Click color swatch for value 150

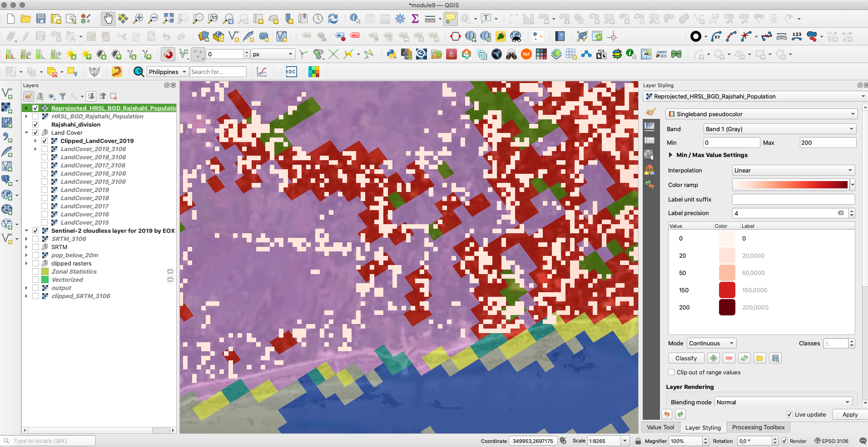pyautogui.click(x=727, y=290)
